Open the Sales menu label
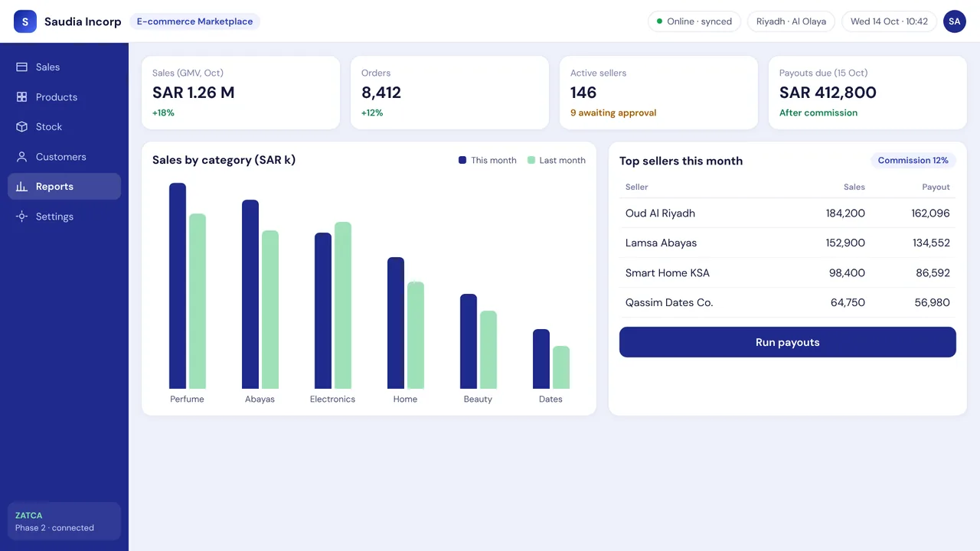980x551 pixels. point(47,67)
